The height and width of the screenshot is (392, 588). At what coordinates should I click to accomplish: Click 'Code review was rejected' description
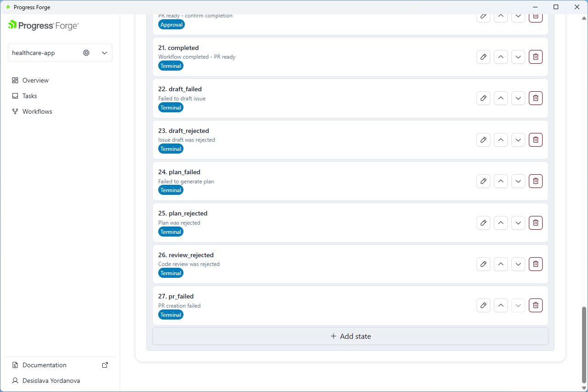pos(189,264)
